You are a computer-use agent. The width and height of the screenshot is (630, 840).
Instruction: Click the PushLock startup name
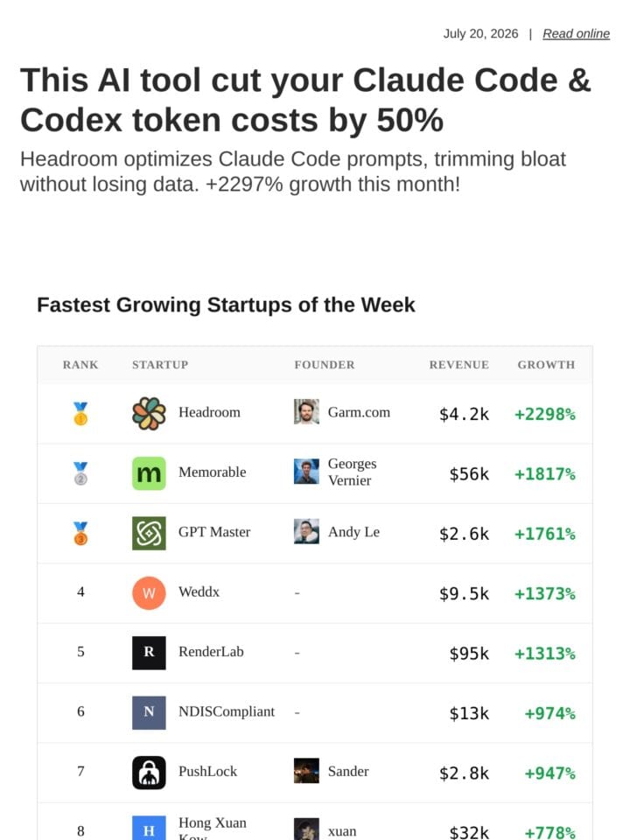click(x=208, y=771)
